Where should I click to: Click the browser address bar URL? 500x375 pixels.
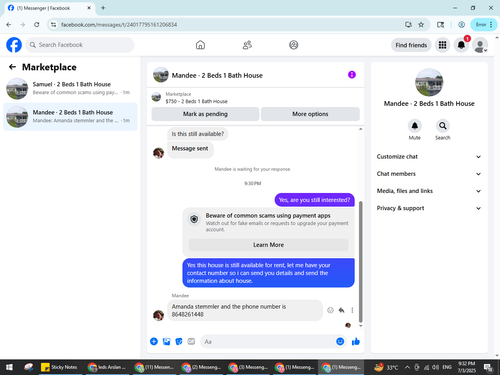click(119, 25)
